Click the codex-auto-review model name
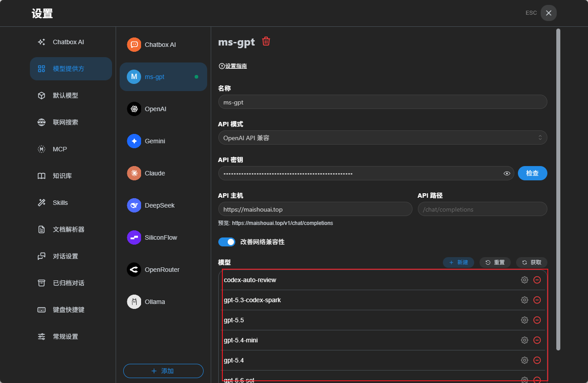Viewport: 588px width, 383px height. [x=250, y=280]
